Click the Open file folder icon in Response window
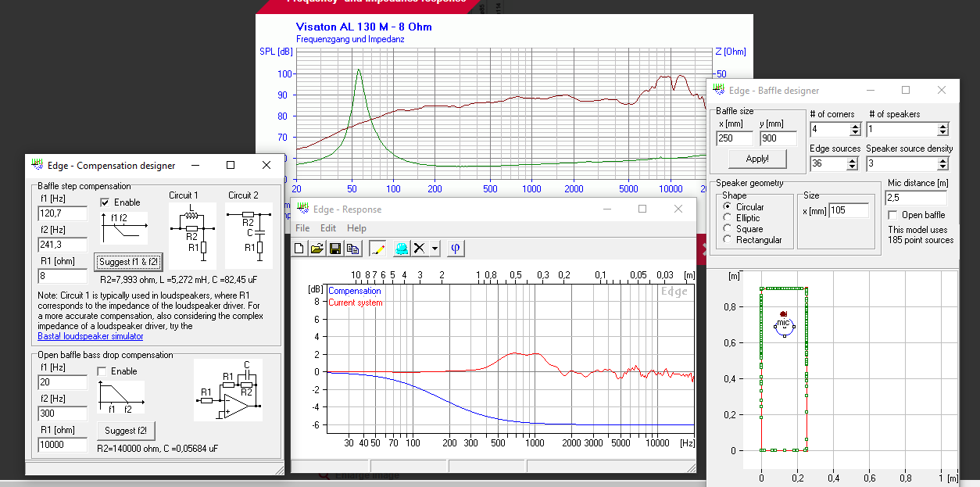This screenshot has height=487, width=980. click(317, 249)
